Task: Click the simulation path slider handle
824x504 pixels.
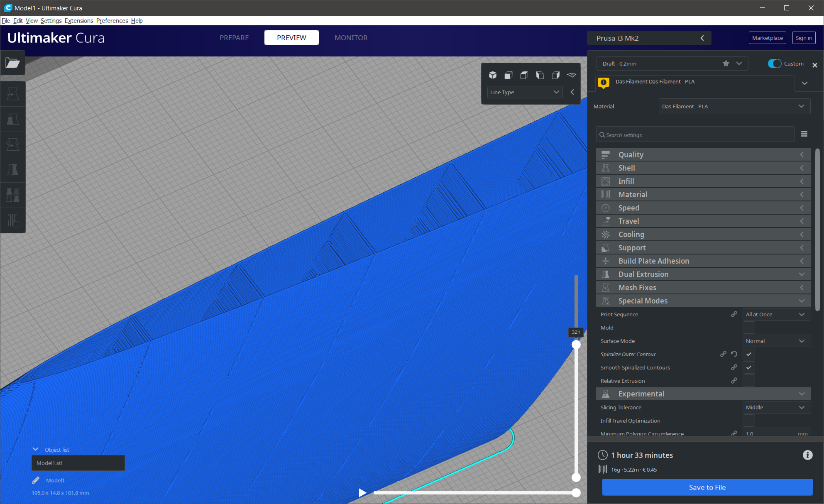Action: tap(576, 493)
